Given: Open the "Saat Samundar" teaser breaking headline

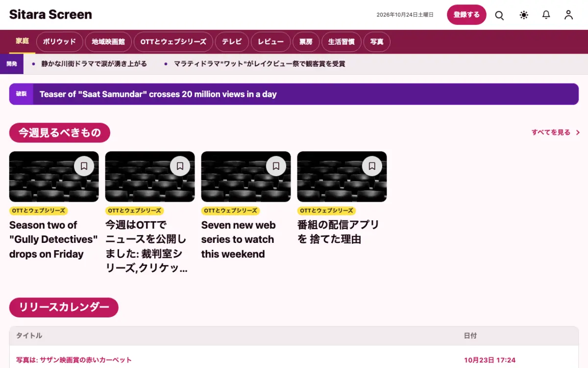Looking at the screenshot, I should tap(158, 94).
